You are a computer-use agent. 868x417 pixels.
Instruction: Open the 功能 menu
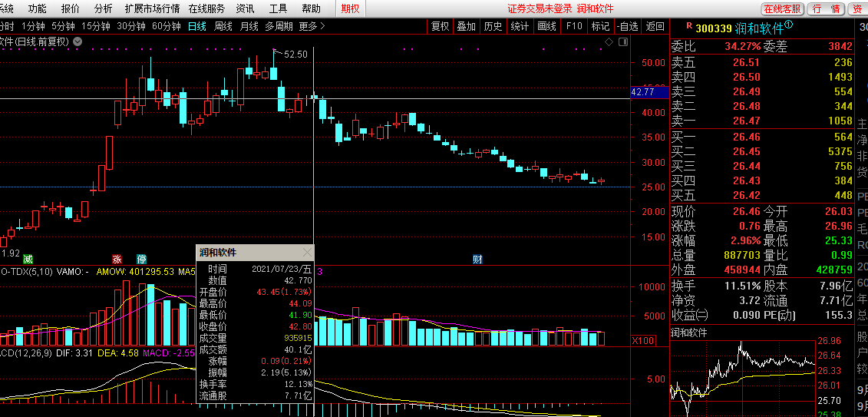38,9
